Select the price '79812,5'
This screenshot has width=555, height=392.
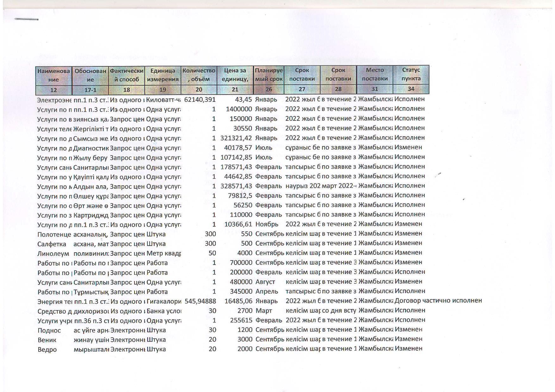(240, 196)
